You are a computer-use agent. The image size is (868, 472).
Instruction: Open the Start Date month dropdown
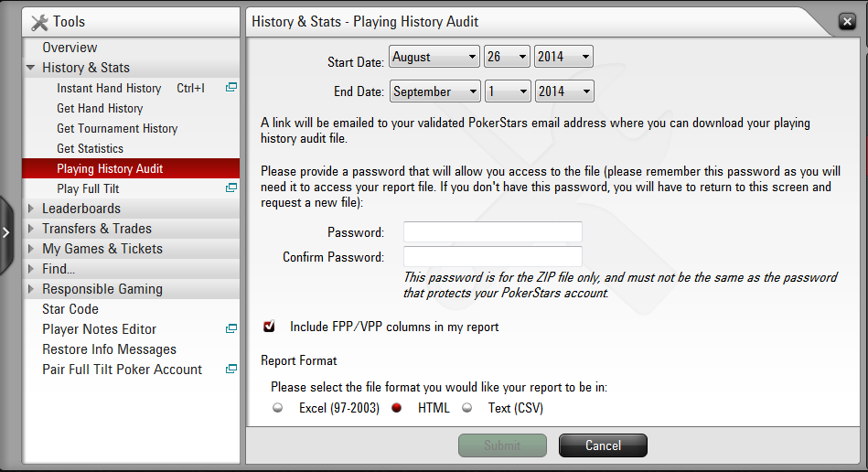point(434,57)
